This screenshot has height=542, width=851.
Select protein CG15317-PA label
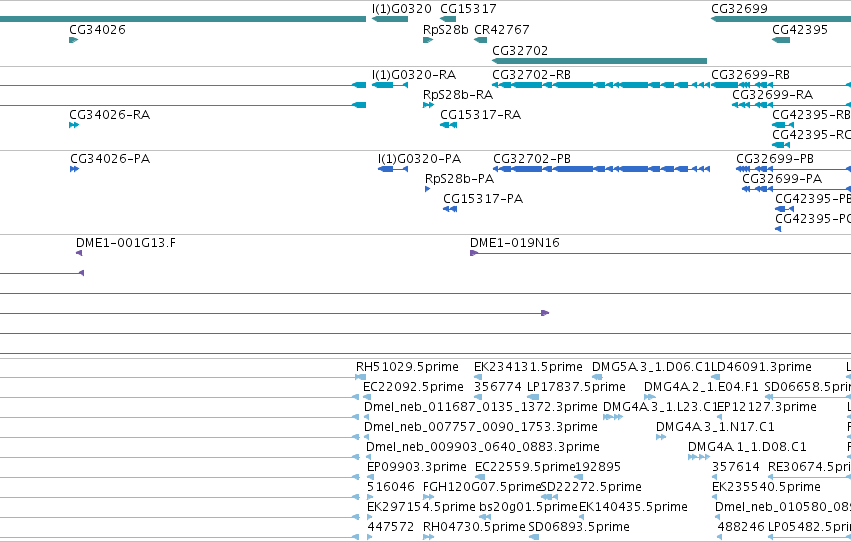pyautogui.click(x=483, y=199)
